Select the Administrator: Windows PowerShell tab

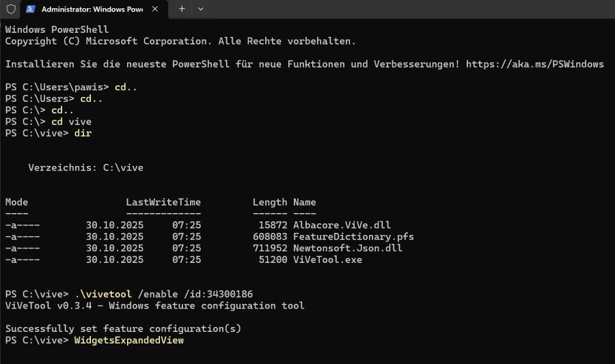click(x=89, y=10)
